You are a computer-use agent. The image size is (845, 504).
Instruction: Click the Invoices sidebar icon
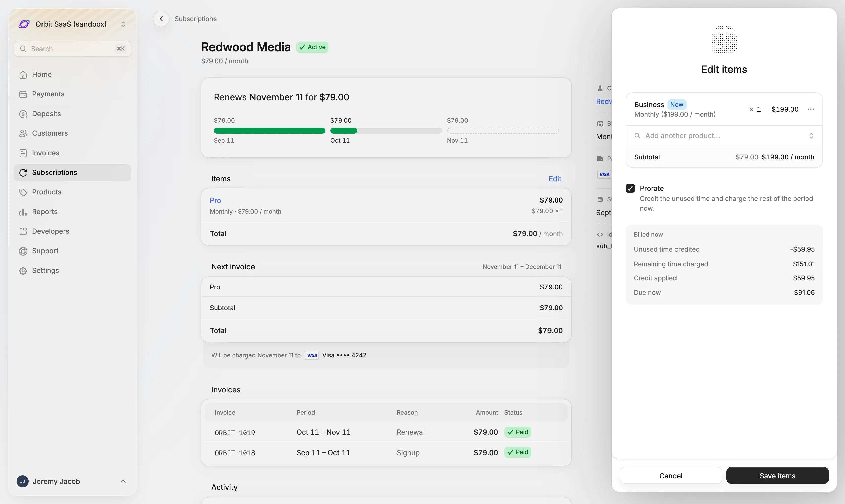[x=23, y=153]
